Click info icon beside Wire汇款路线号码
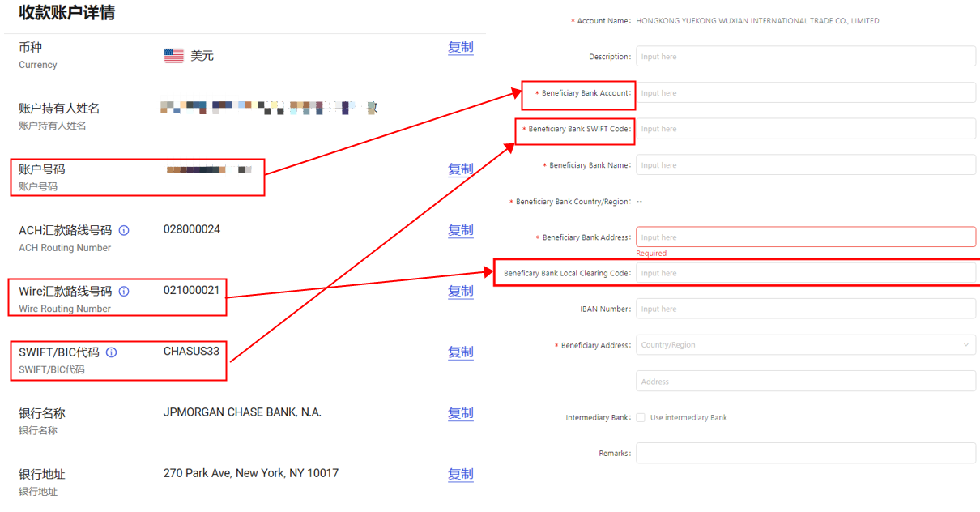The width and height of the screenshot is (980, 512). [x=124, y=291]
